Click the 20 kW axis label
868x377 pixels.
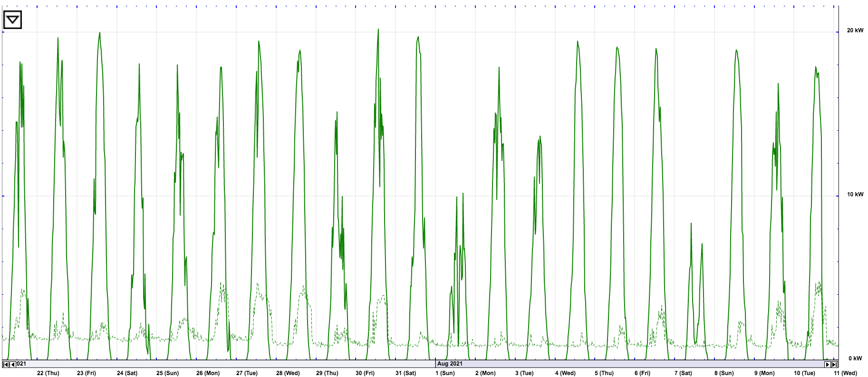[x=855, y=30]
